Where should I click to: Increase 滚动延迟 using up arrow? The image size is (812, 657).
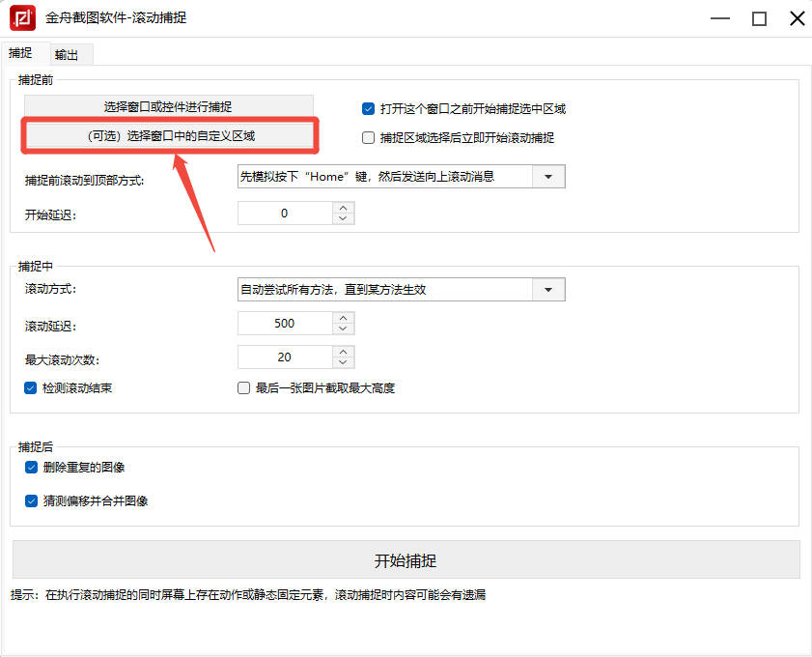(x=343, y=317)
